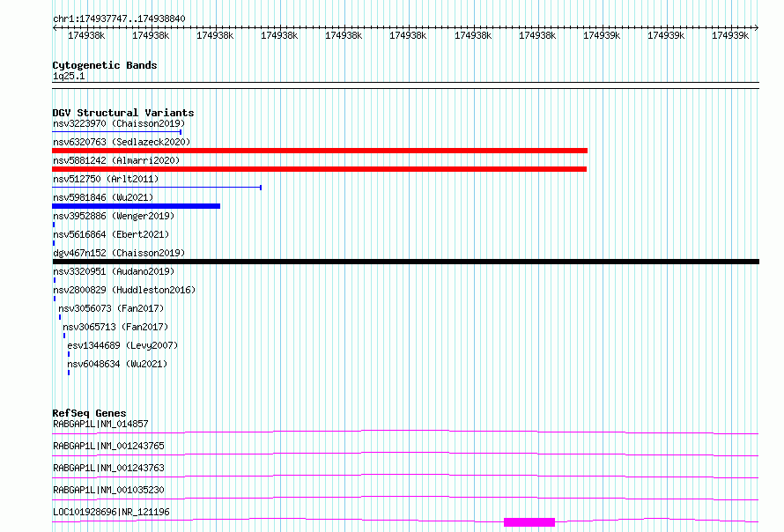Click LOC101928696|NR_121196 gene label

click(x=111, y=512)
